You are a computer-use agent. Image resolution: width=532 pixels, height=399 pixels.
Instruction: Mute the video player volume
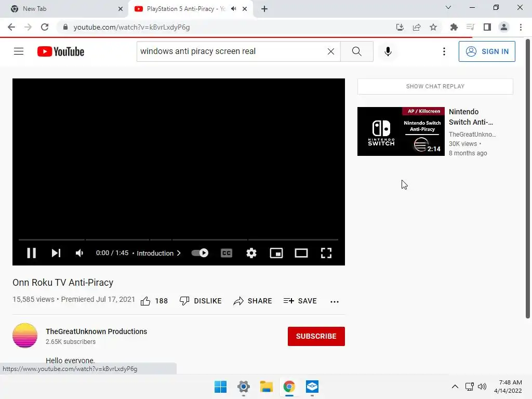[79, 253]
